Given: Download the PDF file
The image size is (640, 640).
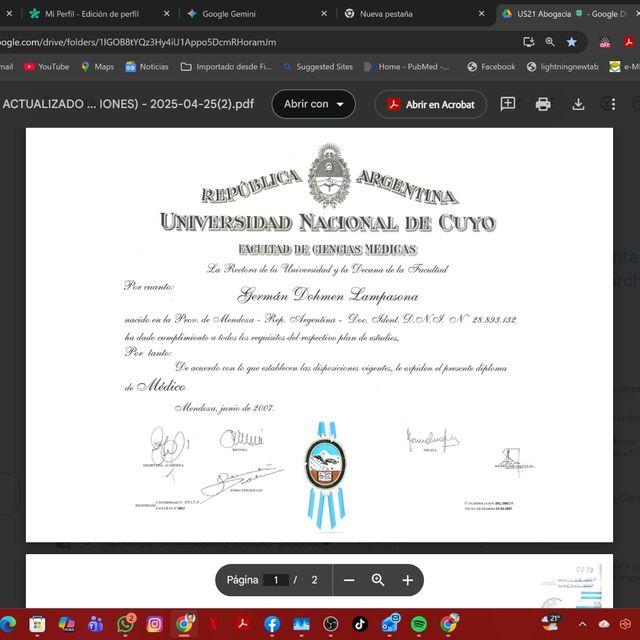Looking at the screenshot, I should [578, 104].
